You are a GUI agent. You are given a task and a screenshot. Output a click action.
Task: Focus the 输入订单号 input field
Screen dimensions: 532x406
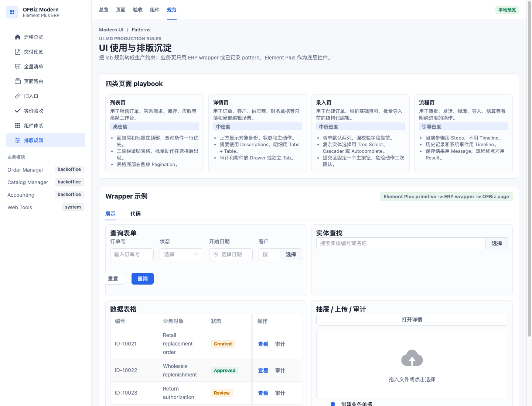132,254
